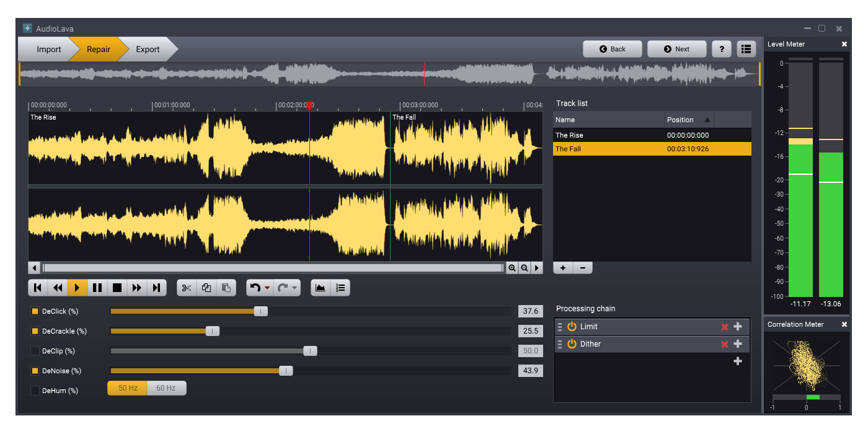Select The Rise in track list
The image size is (868, 434).
click(608, 135)
